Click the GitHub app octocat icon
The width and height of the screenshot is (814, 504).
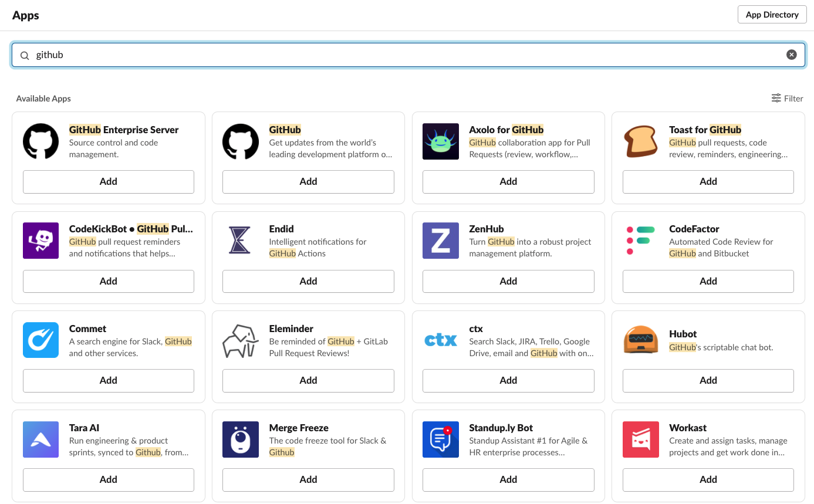click(241, 141)
